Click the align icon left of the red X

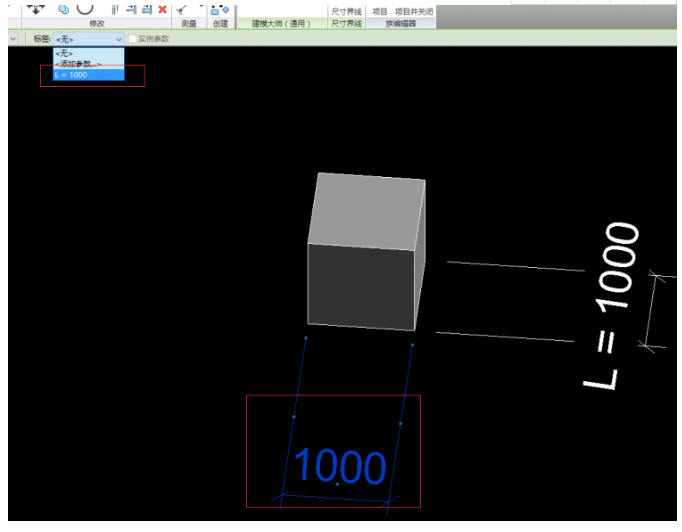click(x=147, y=9)
